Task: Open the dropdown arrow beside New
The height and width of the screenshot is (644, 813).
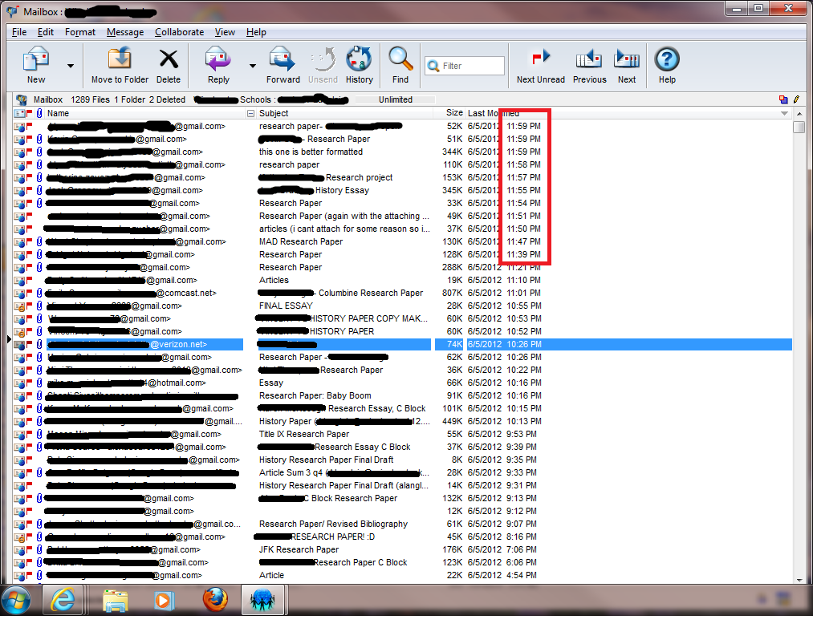Action: 71,66
